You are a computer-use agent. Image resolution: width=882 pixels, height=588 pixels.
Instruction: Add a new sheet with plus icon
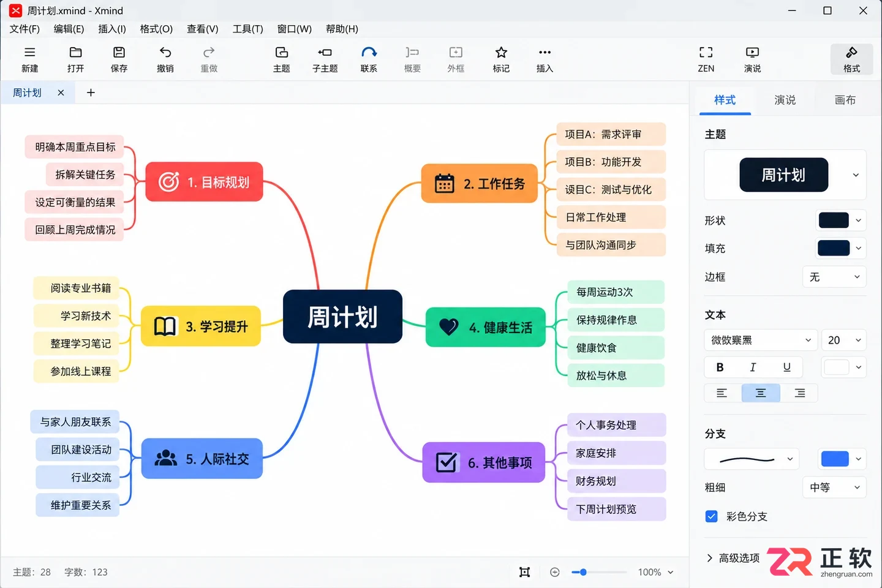(x=91, y=92)
